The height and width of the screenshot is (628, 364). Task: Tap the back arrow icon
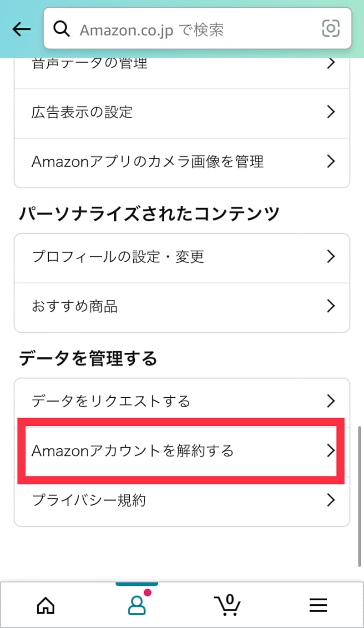(21, 30)
